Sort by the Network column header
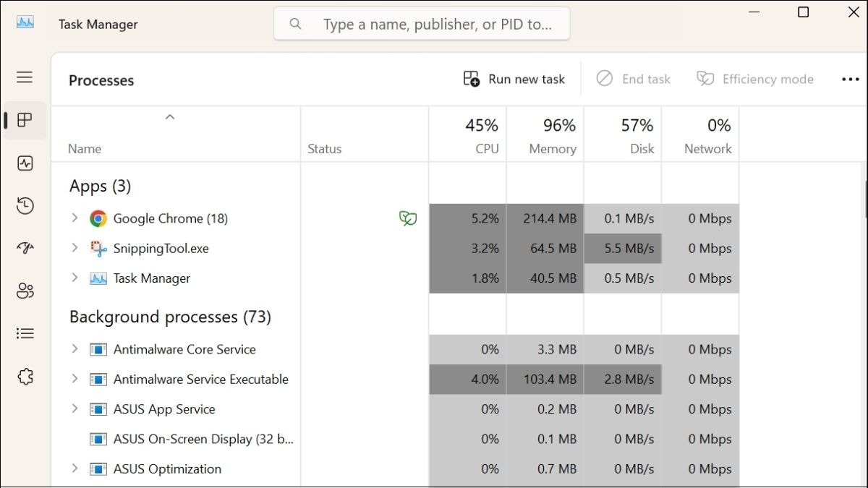Viewport: 868px width, 488px height. point(700,134)
